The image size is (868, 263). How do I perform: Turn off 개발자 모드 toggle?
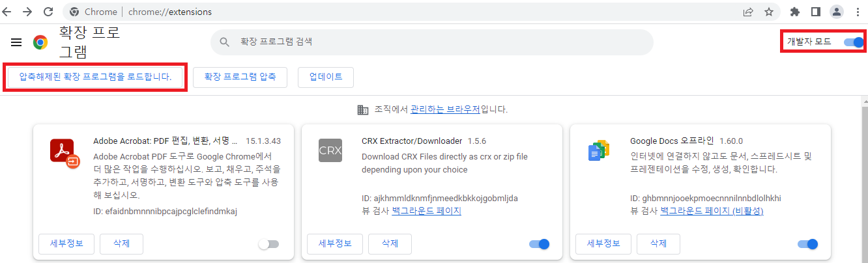(x=853, y=42)
